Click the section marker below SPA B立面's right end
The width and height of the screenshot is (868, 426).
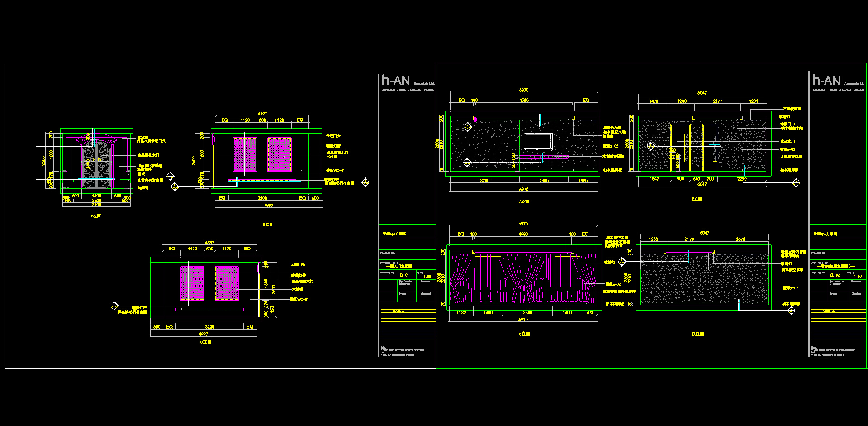[796, 183]
